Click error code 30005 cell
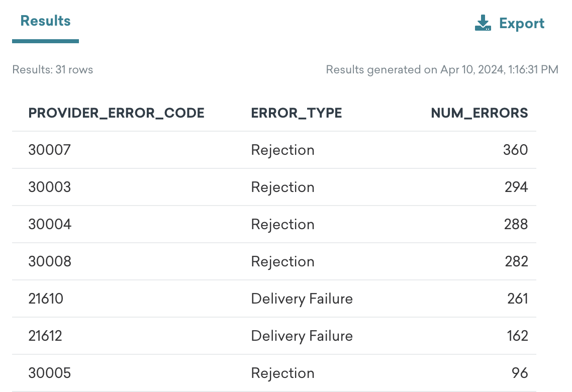The image size is (572, 392). [49, 373]
